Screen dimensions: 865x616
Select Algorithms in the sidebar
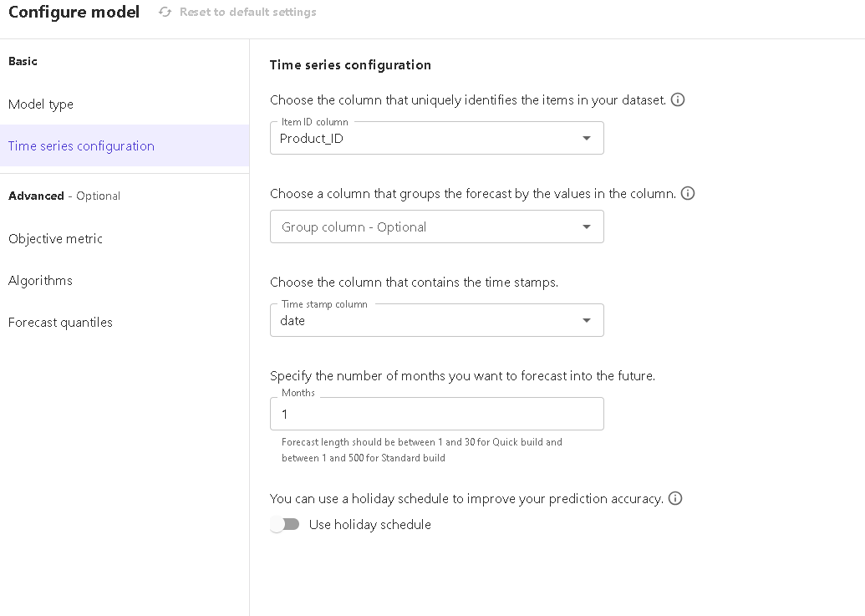40,281
